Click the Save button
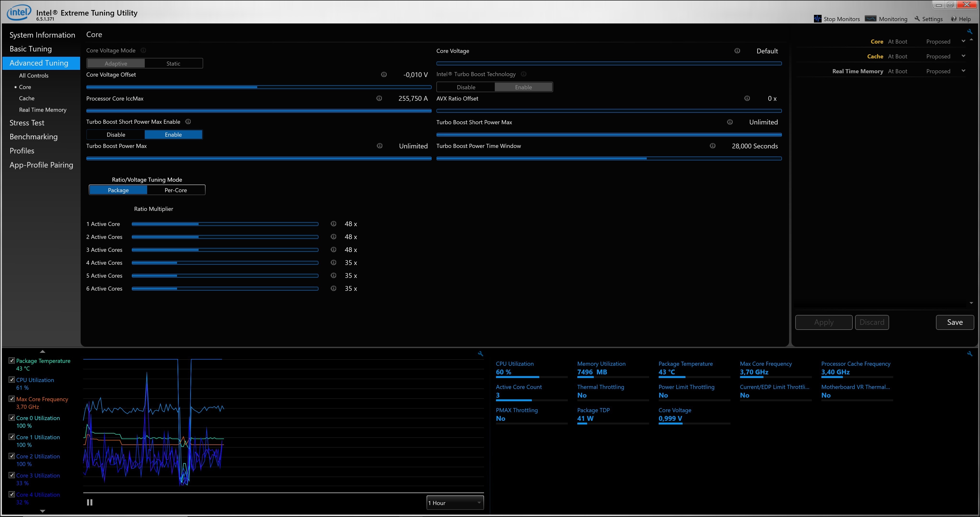 click(x=955, y=322)
